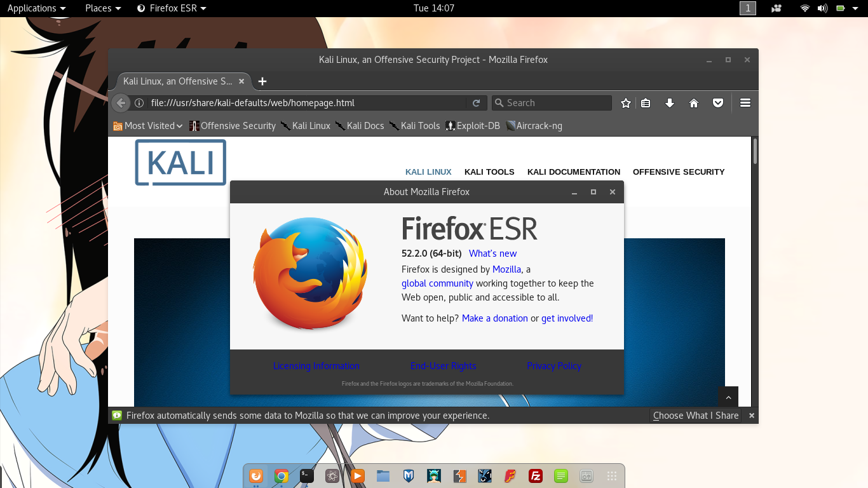
Task: Click the KALI logo on the page
Action: click(x=180, y=163)
